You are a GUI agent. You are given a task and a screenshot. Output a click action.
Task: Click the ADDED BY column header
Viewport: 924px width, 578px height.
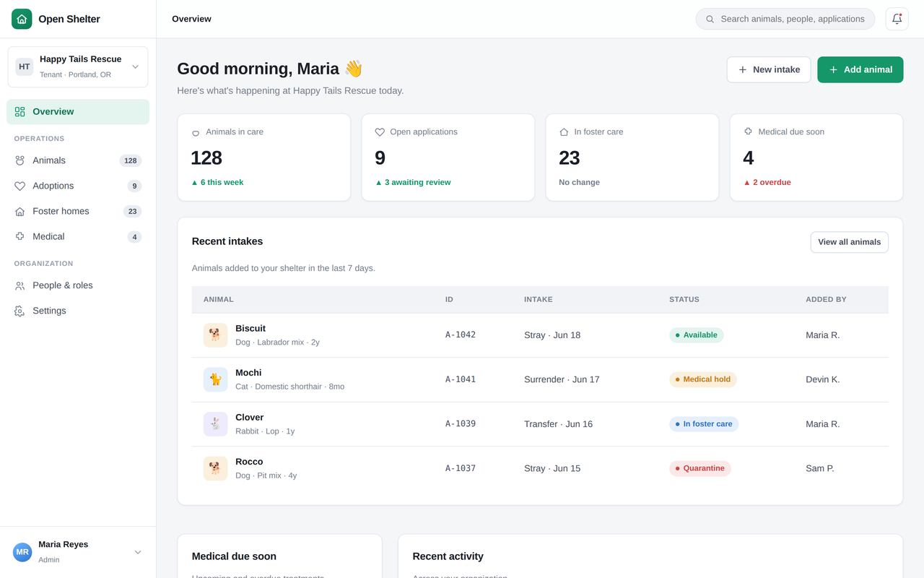[x=826, y=299]
